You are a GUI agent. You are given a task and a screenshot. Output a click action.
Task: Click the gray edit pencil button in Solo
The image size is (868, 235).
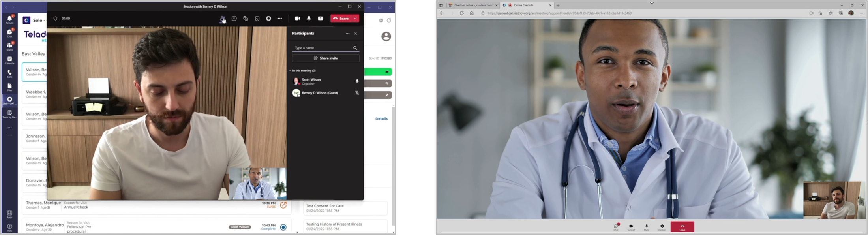[x=378, y=95]
